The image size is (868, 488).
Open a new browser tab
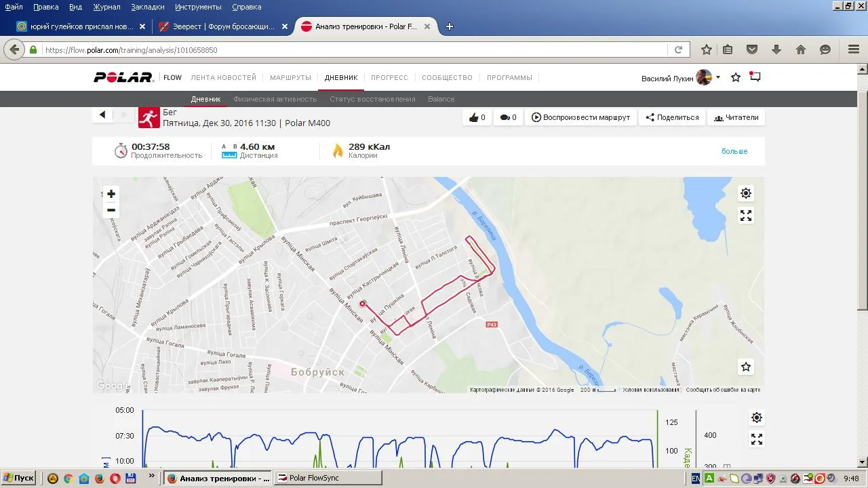point(449,26)
